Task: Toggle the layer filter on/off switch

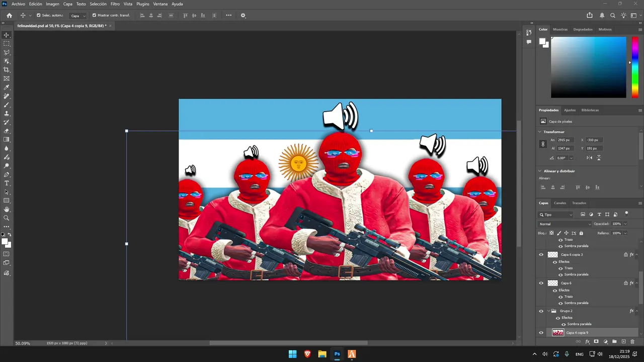Action: pyautogui.click(x=626, y=214)
